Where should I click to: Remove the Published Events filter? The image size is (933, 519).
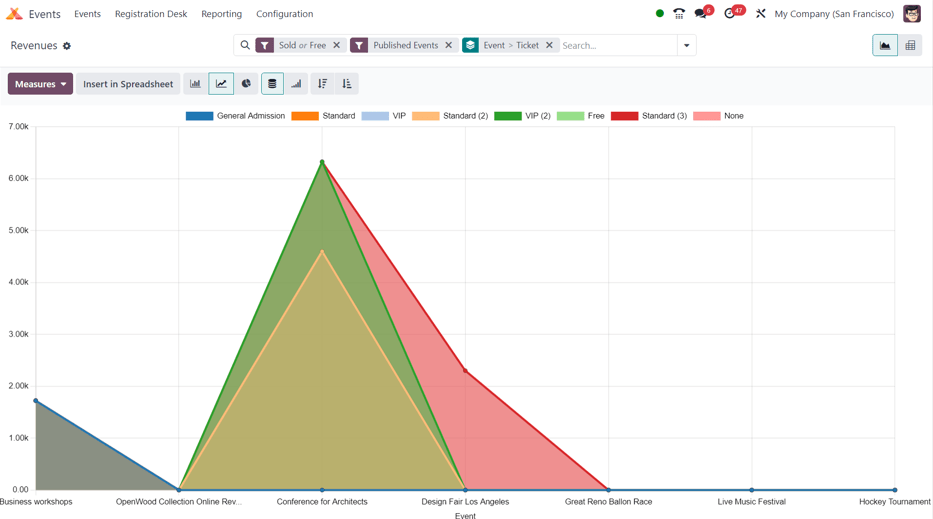[449, 45]
